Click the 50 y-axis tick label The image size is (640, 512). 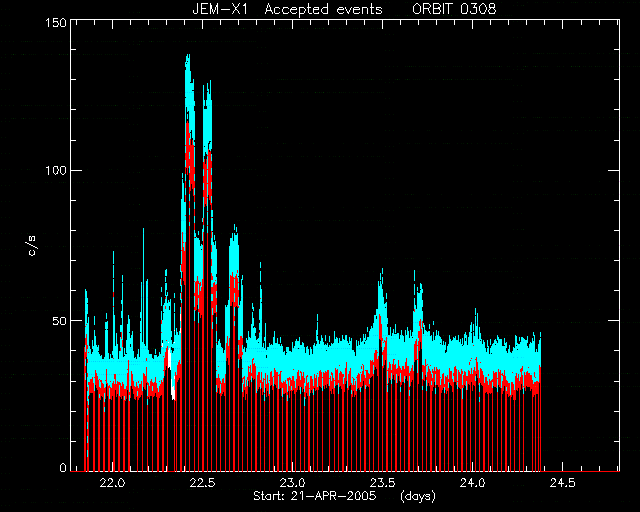(58, 321)
